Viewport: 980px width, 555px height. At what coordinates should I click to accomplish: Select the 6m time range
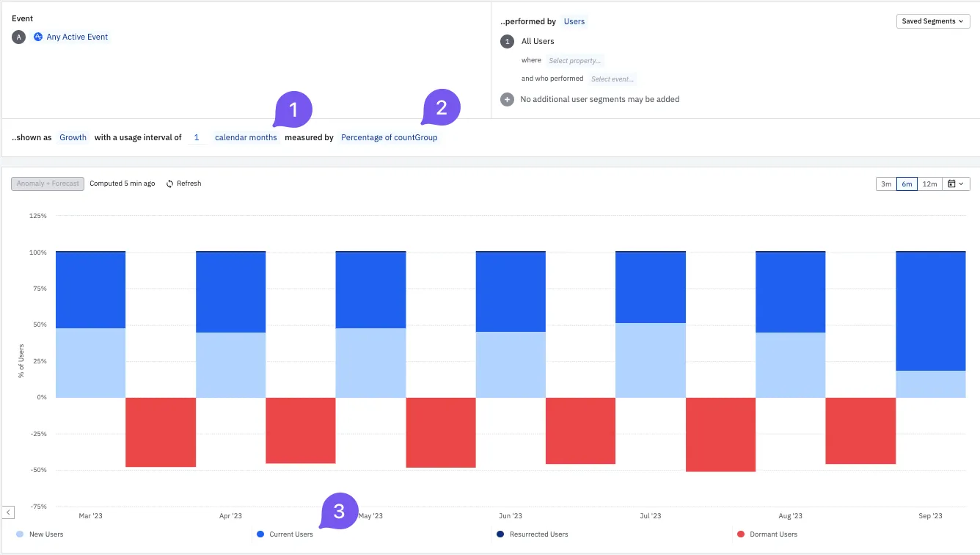coord(907,184)
